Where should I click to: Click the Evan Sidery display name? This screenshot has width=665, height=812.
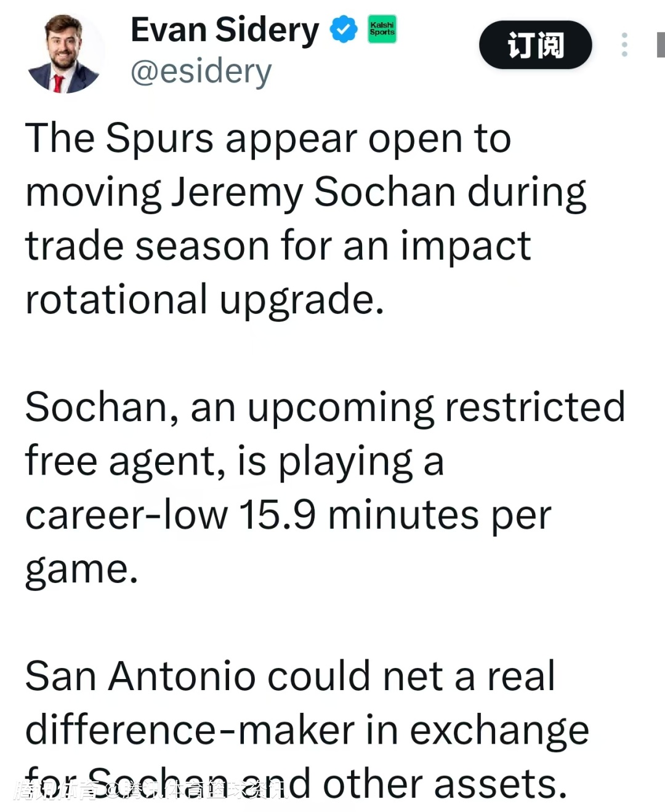coord(225,30)
